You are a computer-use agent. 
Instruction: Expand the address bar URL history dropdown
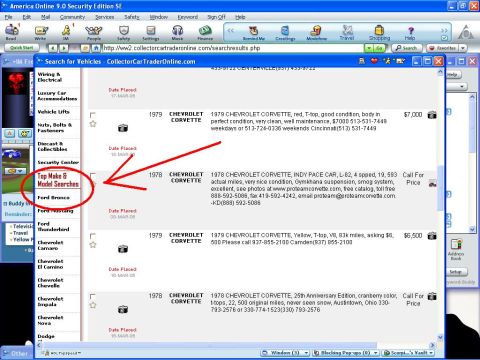point(368,48)
